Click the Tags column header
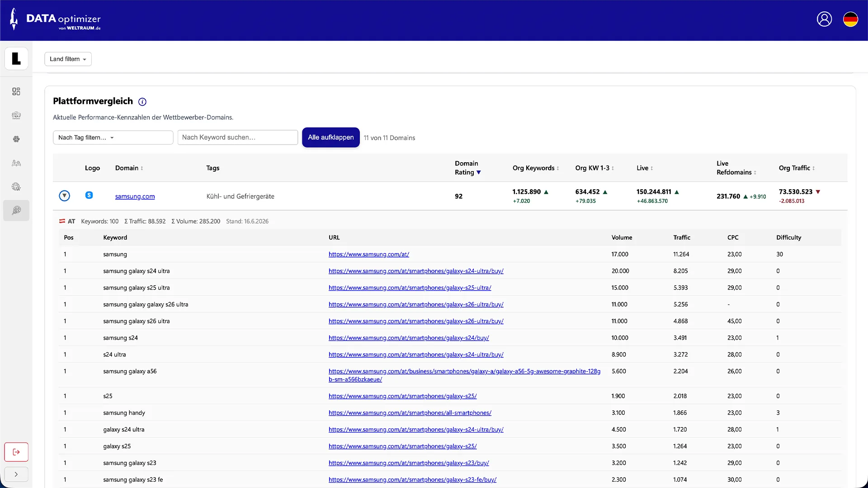The width and height of the screenshot is (868, 488). 213,168
